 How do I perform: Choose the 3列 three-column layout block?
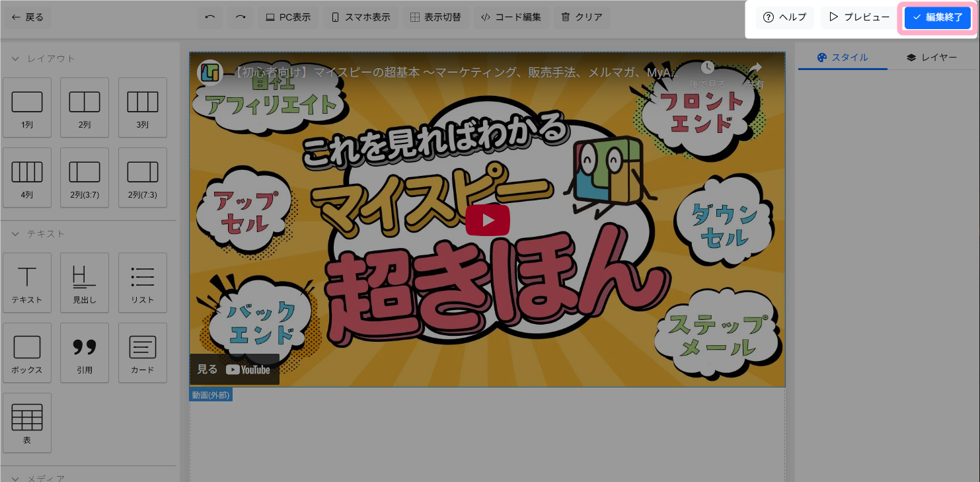point(143,108)
